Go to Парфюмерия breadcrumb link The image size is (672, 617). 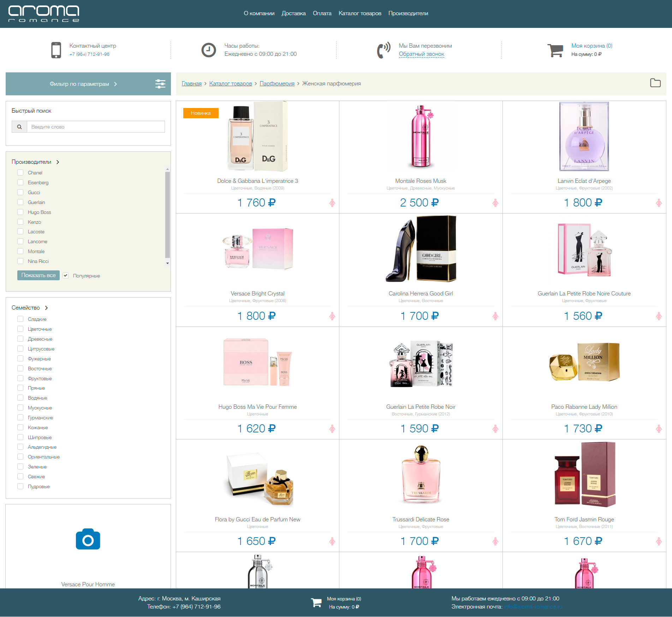pos(277,84)
